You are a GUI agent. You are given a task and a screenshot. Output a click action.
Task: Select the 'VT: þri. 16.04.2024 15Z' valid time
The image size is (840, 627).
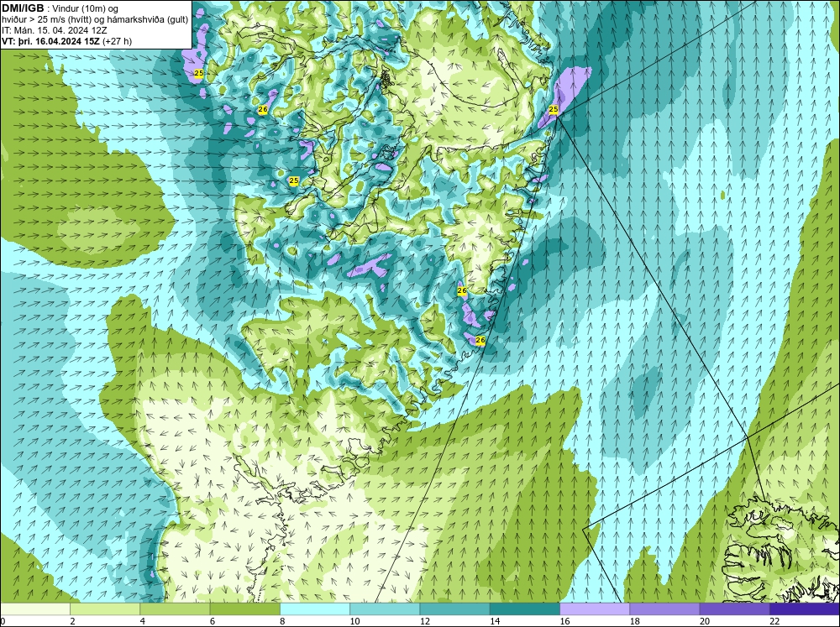(50, 41)
